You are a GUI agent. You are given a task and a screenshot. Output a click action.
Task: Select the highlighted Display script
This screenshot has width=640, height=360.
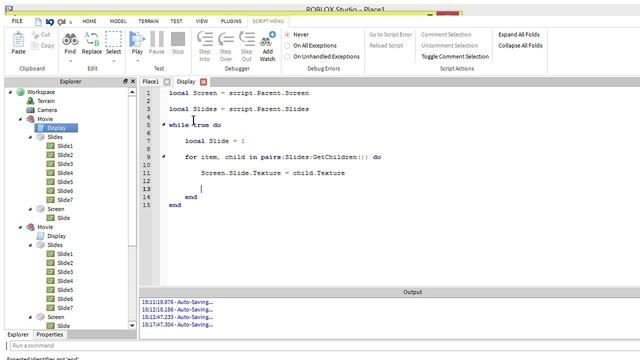pyautogui.click(x=56, y=128)
